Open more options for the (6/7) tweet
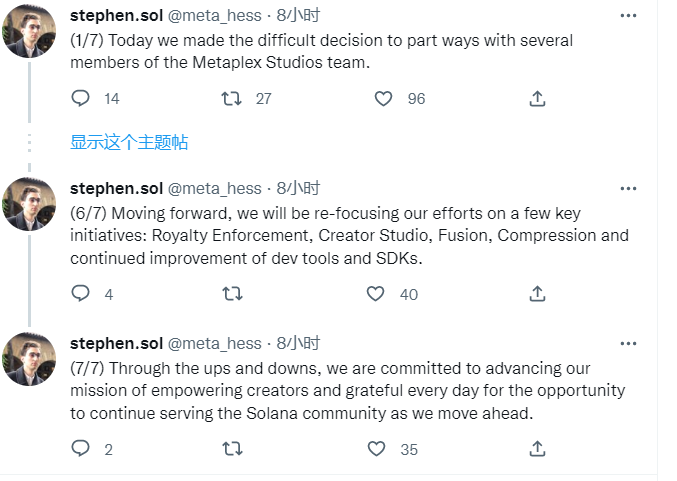Screen dimensions: 677x481 coord(628,189)
